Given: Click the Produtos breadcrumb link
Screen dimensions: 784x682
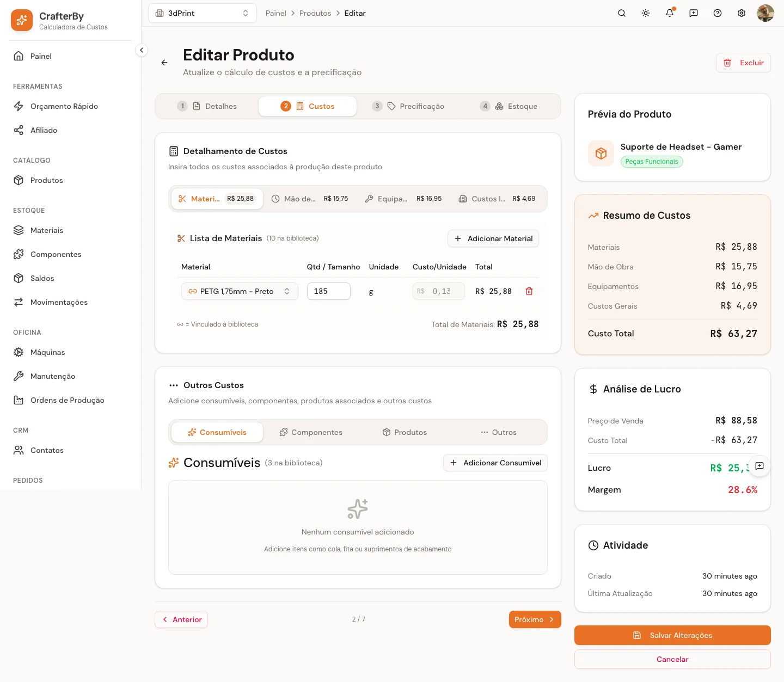Looking at the screenshot, I should (315, 13).
